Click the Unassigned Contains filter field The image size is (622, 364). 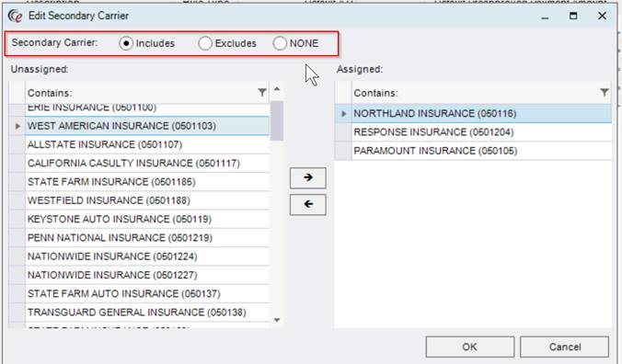click(141, 93)
